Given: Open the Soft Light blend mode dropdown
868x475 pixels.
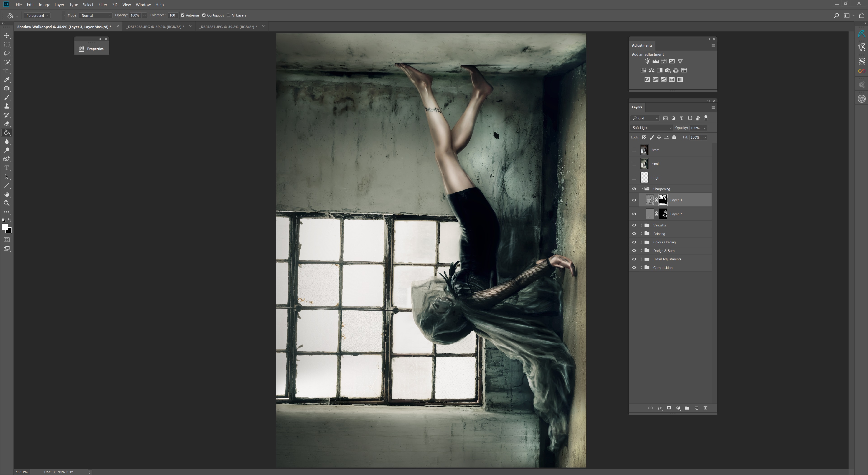Looking at the screenshot, I should click(x=651, y=128).
